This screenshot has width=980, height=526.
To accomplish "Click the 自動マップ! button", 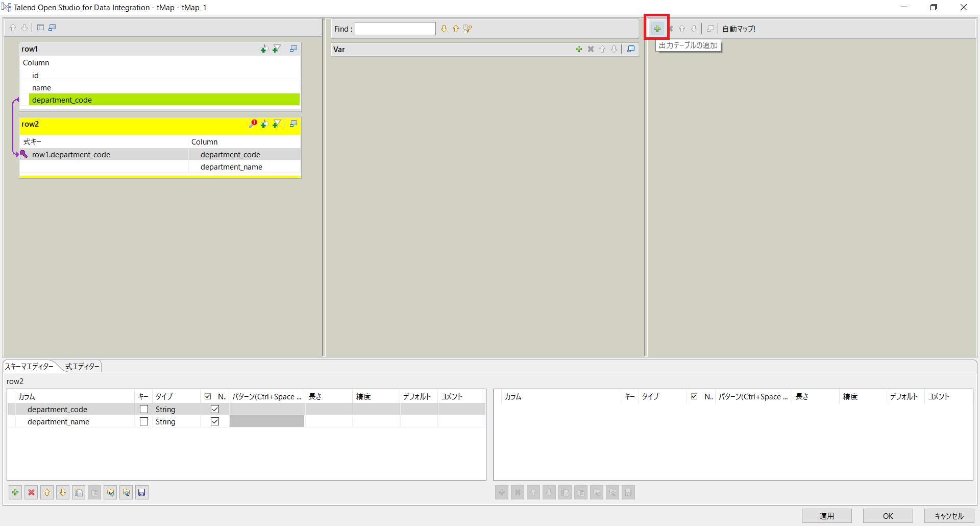I will 739,29.
